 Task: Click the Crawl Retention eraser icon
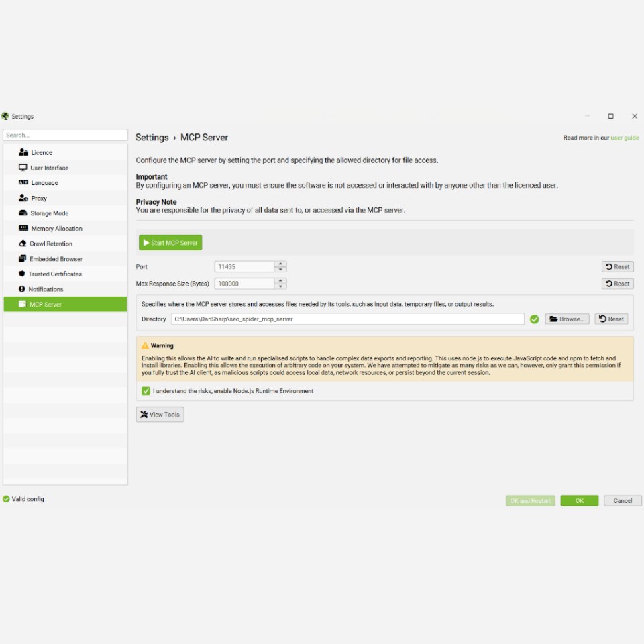coord(22,243)
